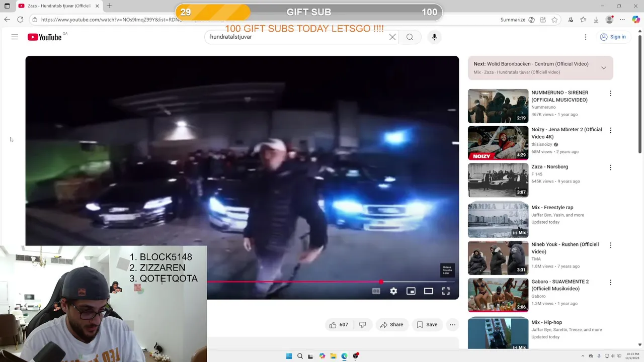Dislike the video
Image resolution: width=644 pixels, height=362 pixels.
(362, 325)
